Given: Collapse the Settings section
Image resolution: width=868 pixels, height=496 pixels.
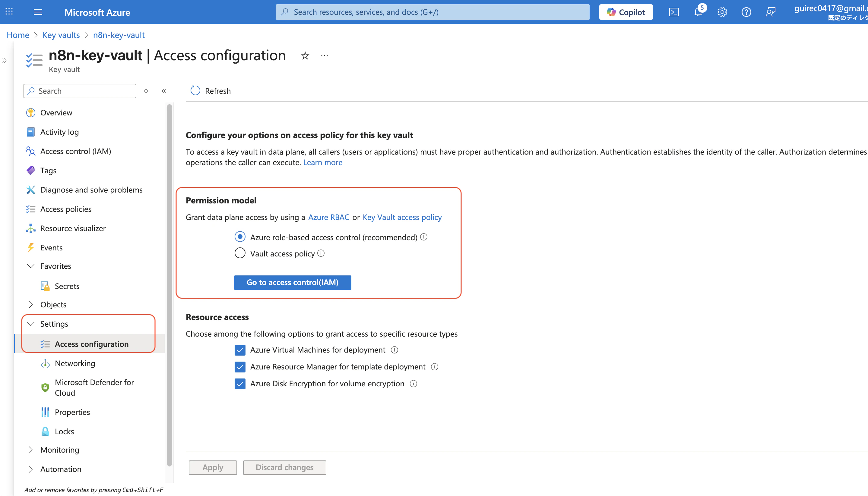Looking at the screenshot, I should pyautogui.click(x=31, y=324).
